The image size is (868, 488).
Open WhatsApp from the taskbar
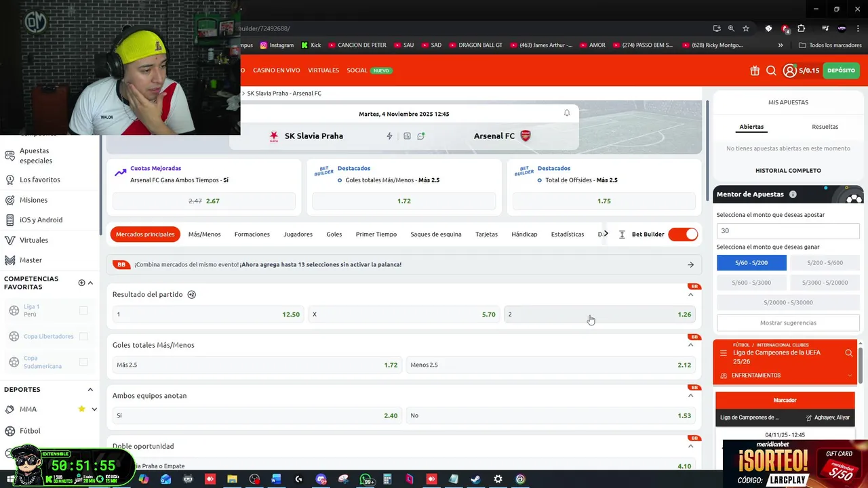pos(366,479)
